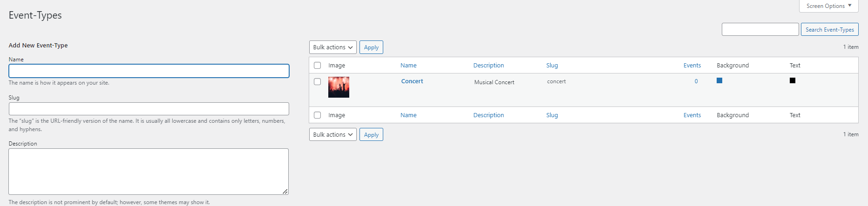
Task: Tick the Concert row checkbox
Action: [318, 82]
